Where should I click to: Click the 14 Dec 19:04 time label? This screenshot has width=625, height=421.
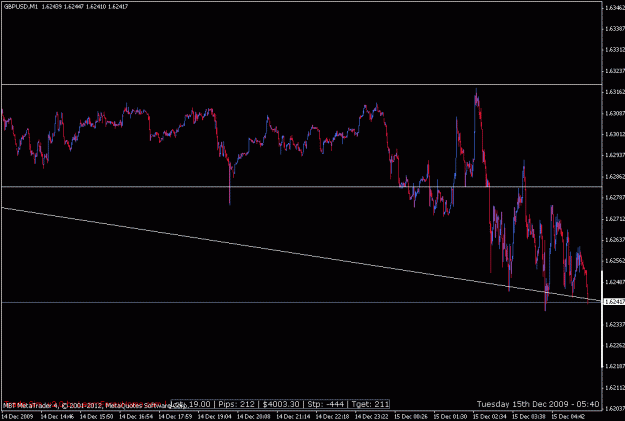214,417
